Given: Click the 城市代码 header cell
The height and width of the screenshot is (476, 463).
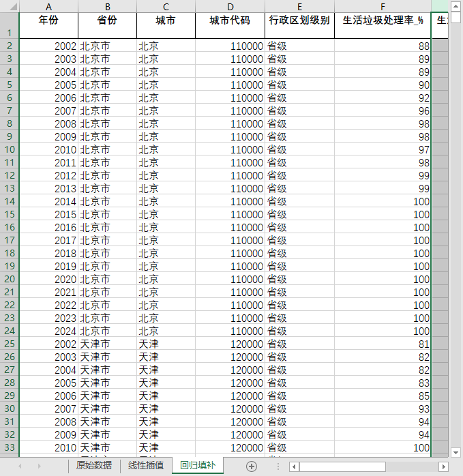Looking at the screenshot, I should pos(230,25).
